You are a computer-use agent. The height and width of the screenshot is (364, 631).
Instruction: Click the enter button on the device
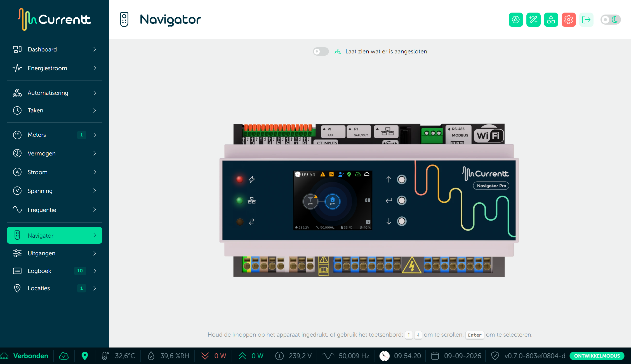point(402,200)
